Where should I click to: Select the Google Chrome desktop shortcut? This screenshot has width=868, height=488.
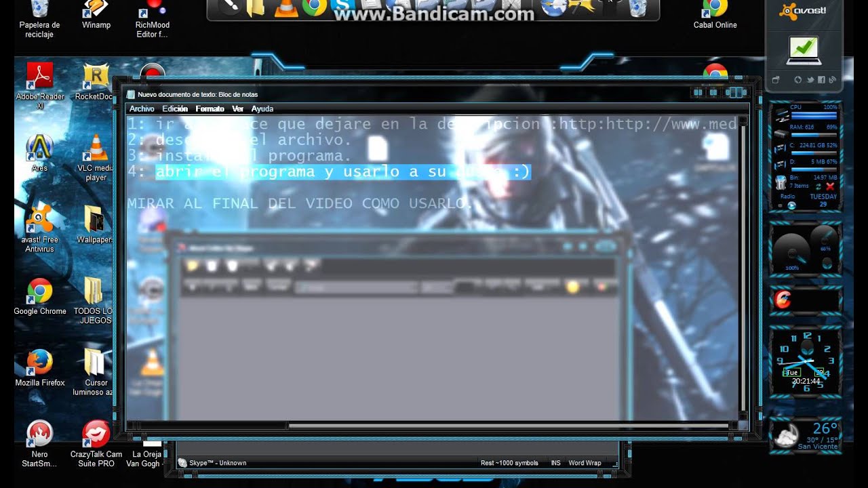(40, 297)
